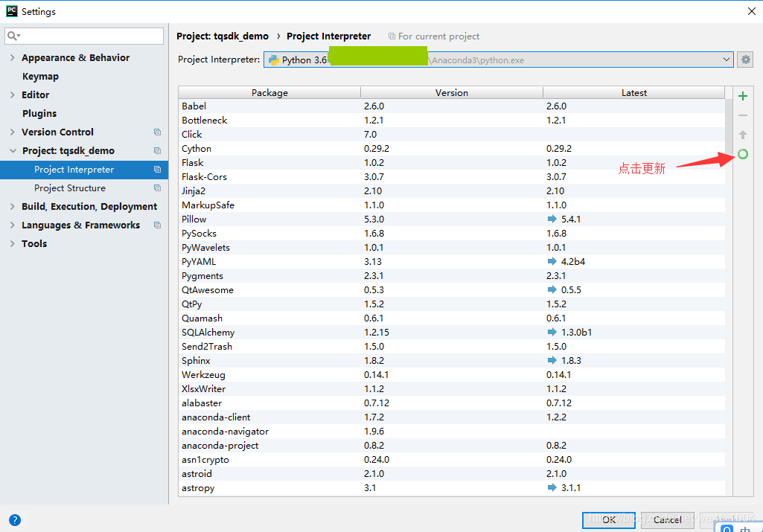Select the Bottleneck package row
The image size is (763, 532).
pyautogui.click(x=452, y=120)
